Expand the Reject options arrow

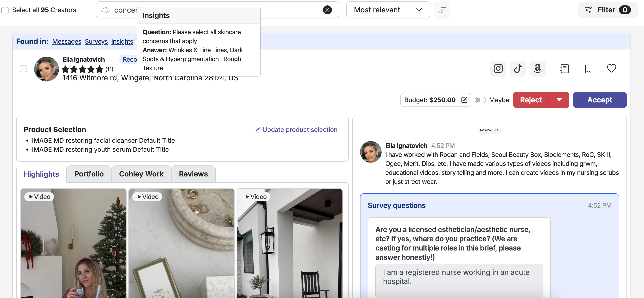[559, 100]
